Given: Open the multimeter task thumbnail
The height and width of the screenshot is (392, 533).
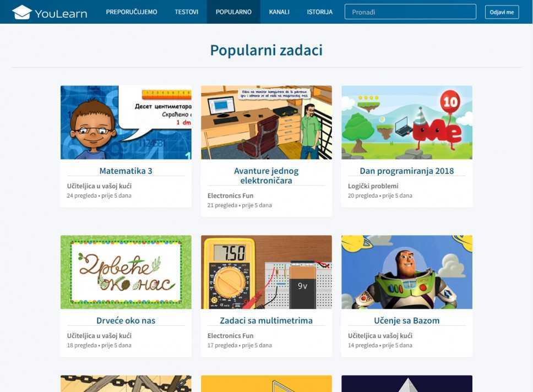Looking at the screenshot, I should click(x=266, y=272).
